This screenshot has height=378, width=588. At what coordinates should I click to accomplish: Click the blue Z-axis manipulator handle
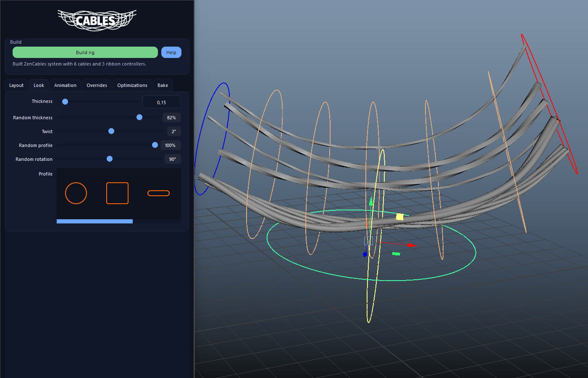pos(365,254)
